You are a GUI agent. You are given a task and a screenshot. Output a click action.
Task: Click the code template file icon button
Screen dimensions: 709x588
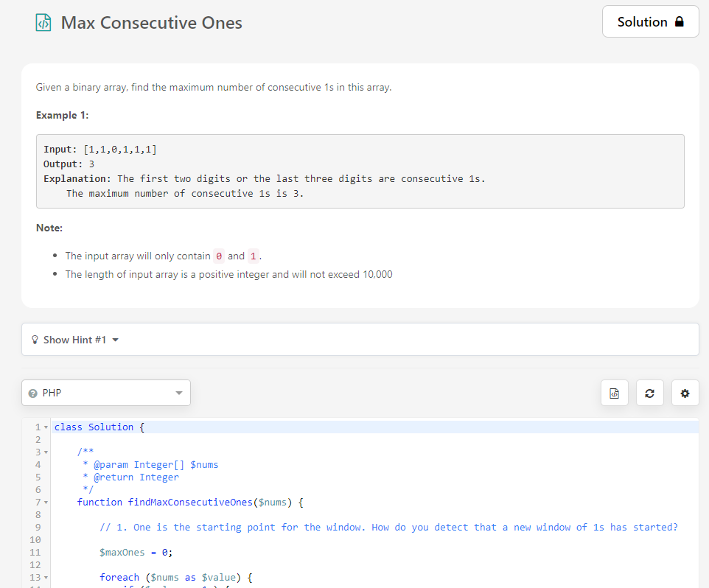[614, 393]
